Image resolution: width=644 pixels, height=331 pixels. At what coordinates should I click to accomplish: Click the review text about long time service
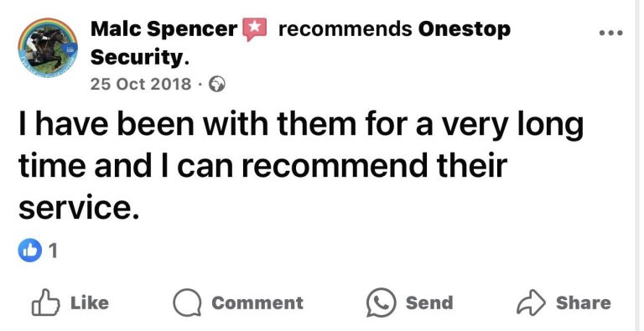tap(301, 167)
